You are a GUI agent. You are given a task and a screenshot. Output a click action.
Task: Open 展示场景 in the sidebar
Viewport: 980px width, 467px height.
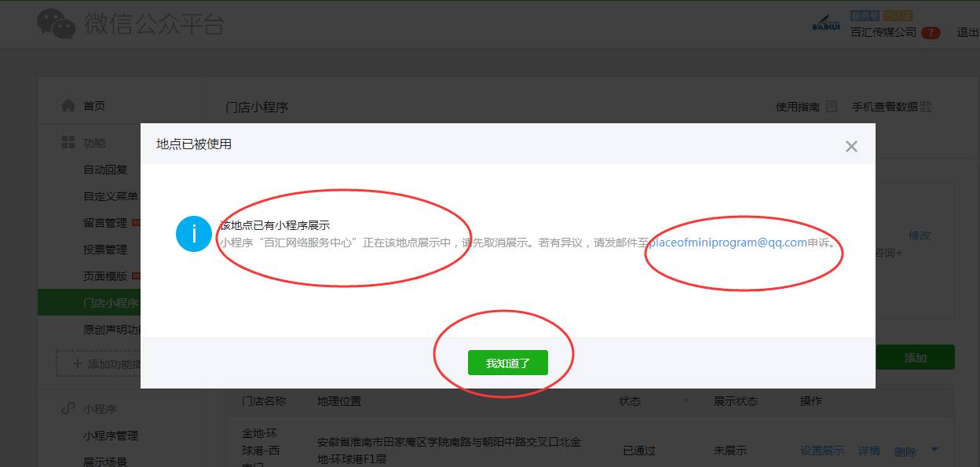click(105, 462)
